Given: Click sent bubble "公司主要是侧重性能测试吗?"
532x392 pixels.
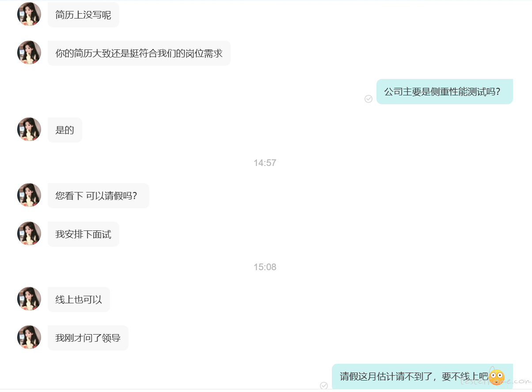Looking at the screenshot, I should [445, 91].
